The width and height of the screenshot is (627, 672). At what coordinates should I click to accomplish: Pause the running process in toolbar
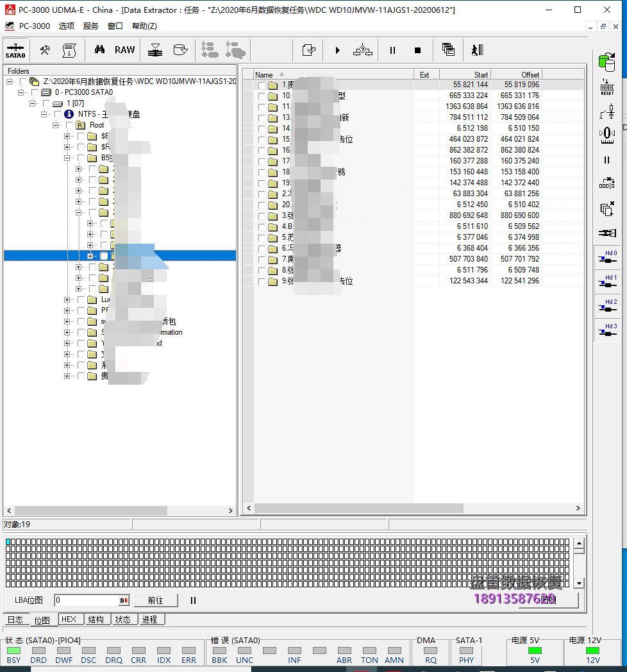[392, 50]
